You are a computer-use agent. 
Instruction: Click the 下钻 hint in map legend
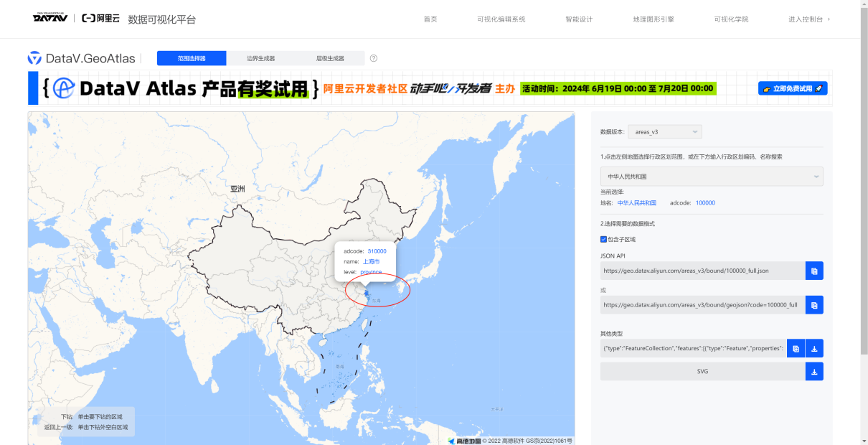coord(91,416)
